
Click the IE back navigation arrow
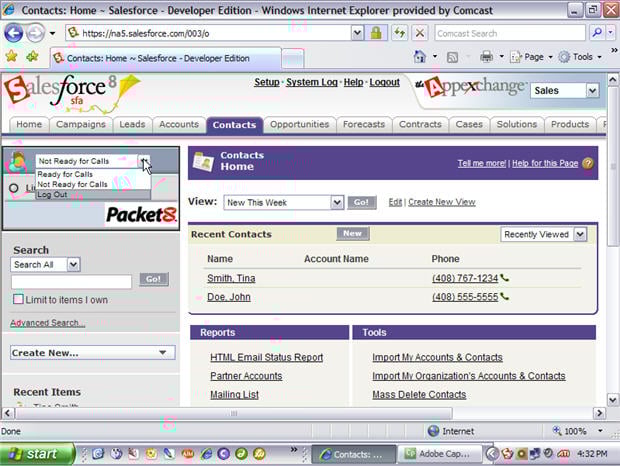click(x=15, y=33)
